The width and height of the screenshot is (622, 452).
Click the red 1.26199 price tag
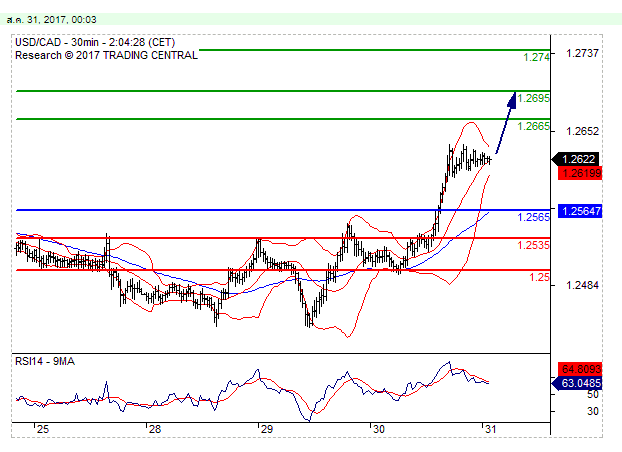580,173
